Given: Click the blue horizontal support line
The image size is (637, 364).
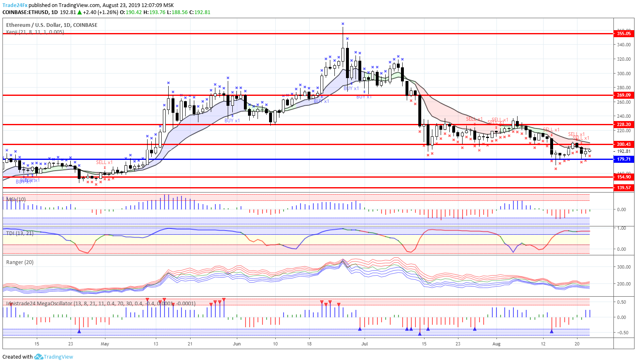Looking at the screenshot, I should (x=308, y=159).
